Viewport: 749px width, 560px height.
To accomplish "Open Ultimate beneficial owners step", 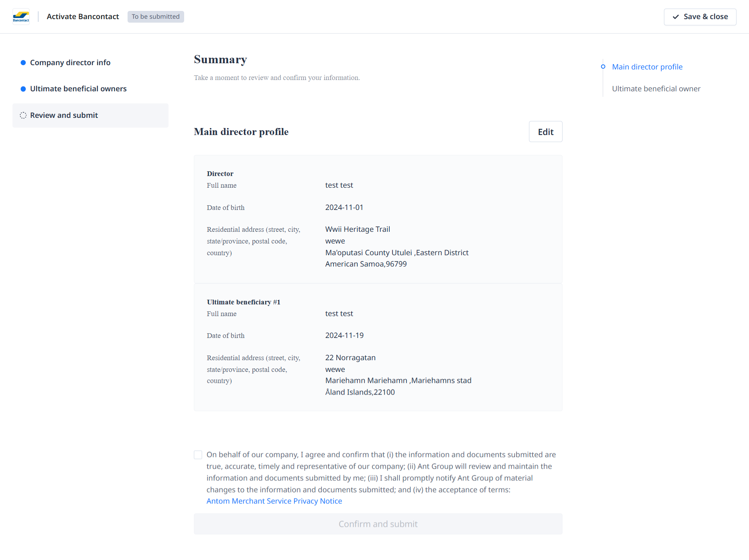I will (78, 89).
